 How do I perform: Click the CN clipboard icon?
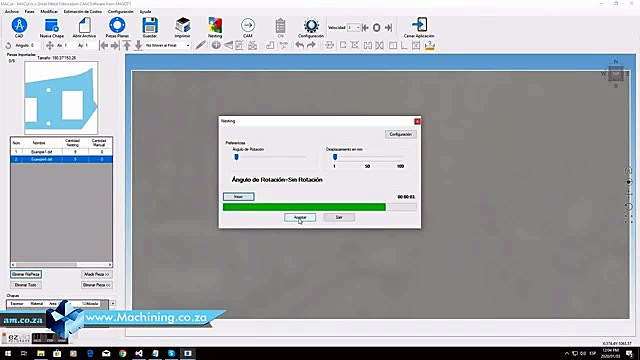tap(280, 26)
